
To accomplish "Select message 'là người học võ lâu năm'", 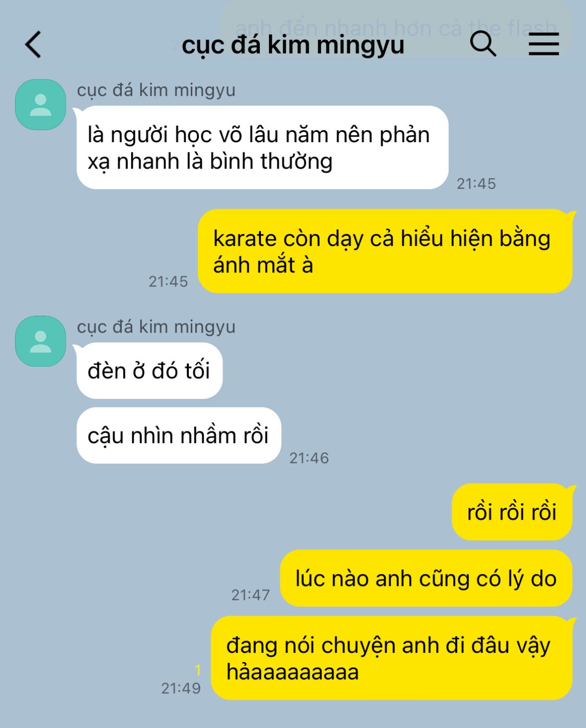I will tap(262, 148).
